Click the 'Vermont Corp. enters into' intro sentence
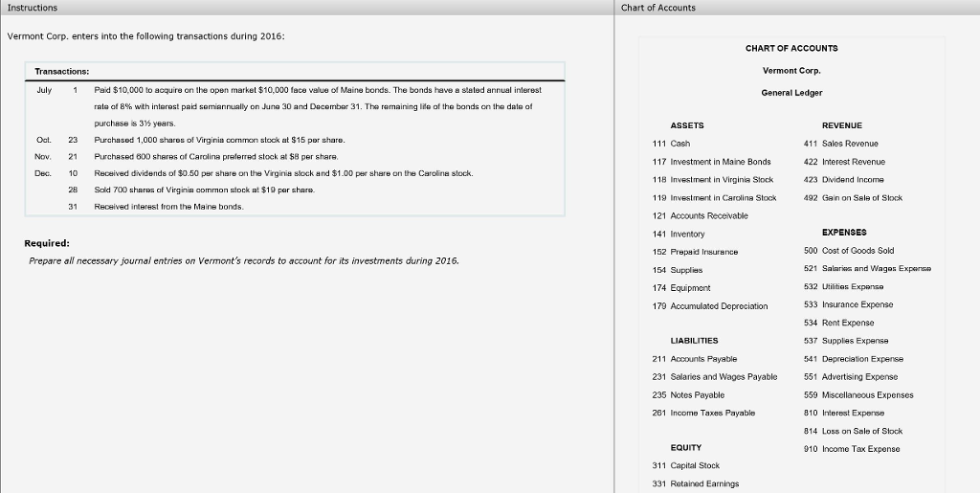 [145, 36]
